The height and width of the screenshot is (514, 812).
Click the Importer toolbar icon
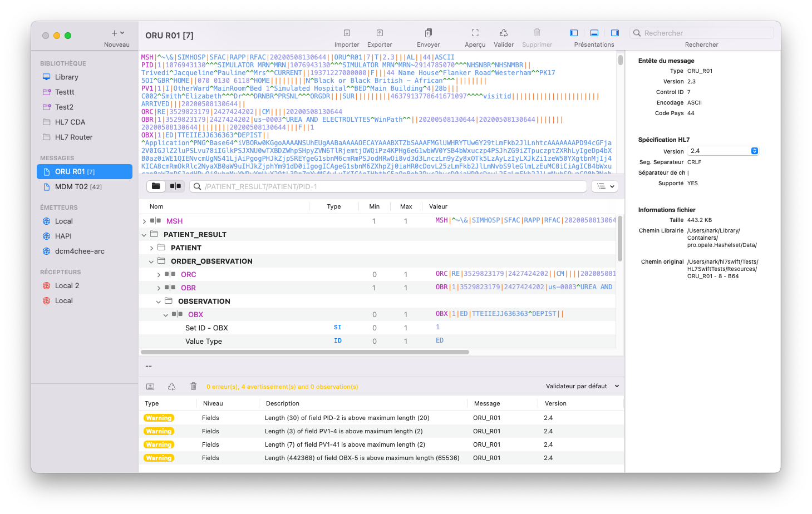(x=347, y=33)
